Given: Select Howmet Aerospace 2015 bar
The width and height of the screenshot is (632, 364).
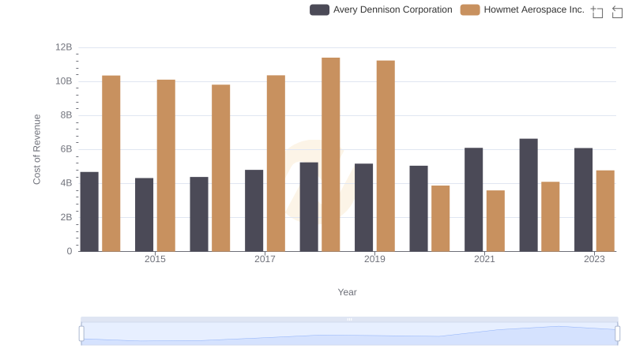Looking at the screenshot, I should click(166, 166).
